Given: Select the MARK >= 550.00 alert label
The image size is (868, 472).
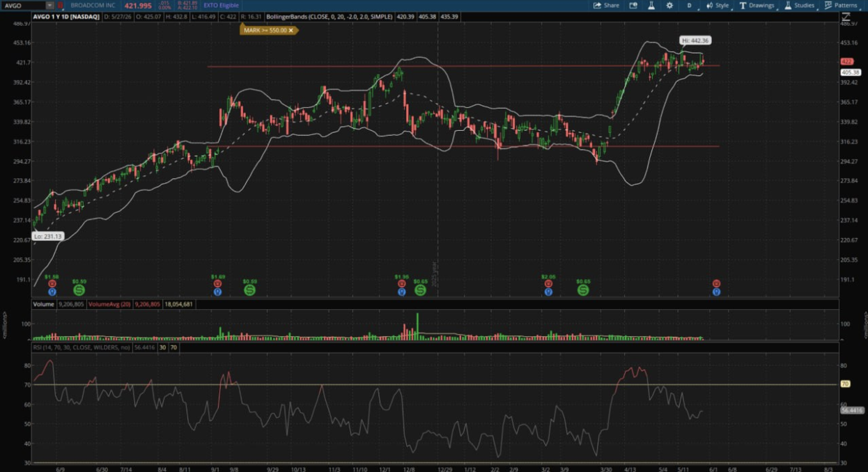Looking at the screenshot, I should 265,30.
